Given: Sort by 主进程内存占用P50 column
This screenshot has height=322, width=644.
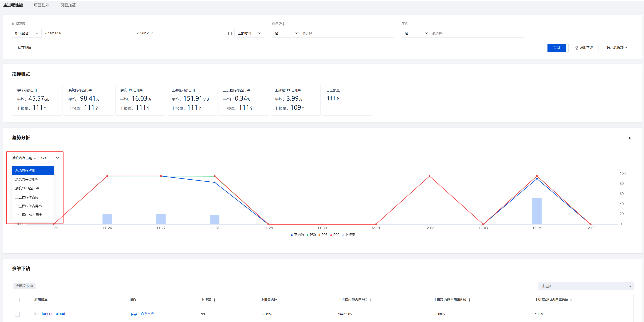Looking at the screenshot, I should [x=371, y=300].
